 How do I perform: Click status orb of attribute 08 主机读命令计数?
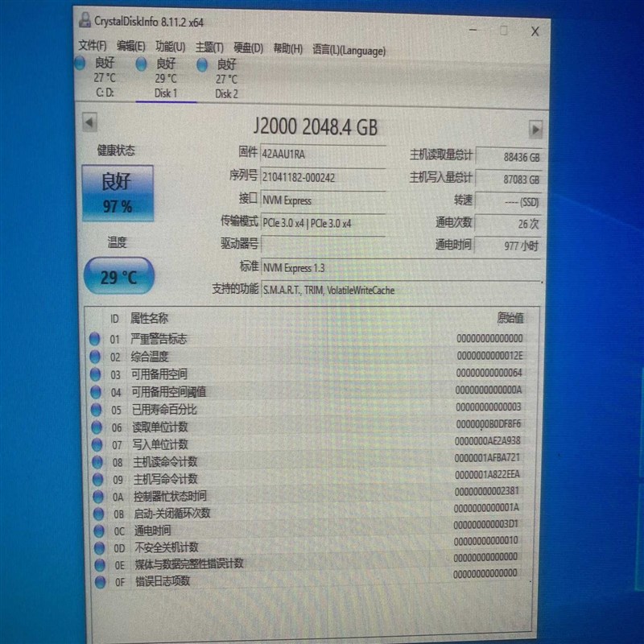97,461
